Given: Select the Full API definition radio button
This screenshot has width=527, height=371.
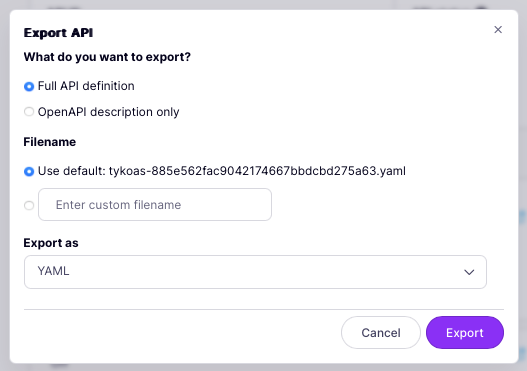Looking at the screenshot, I should (29, 86).
